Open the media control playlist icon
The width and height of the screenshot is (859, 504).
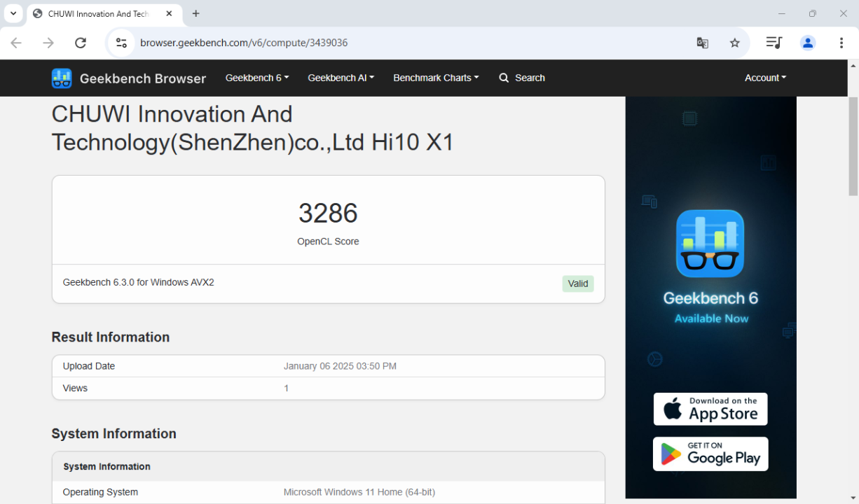[774, 43]
